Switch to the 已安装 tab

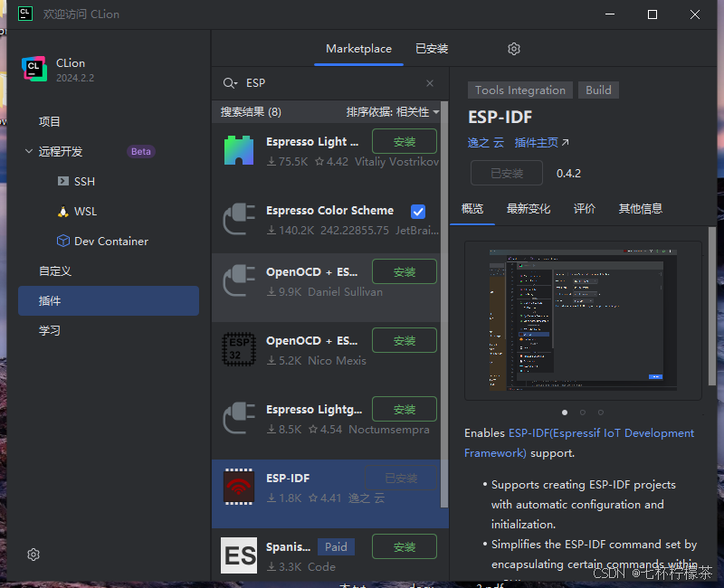432,49
